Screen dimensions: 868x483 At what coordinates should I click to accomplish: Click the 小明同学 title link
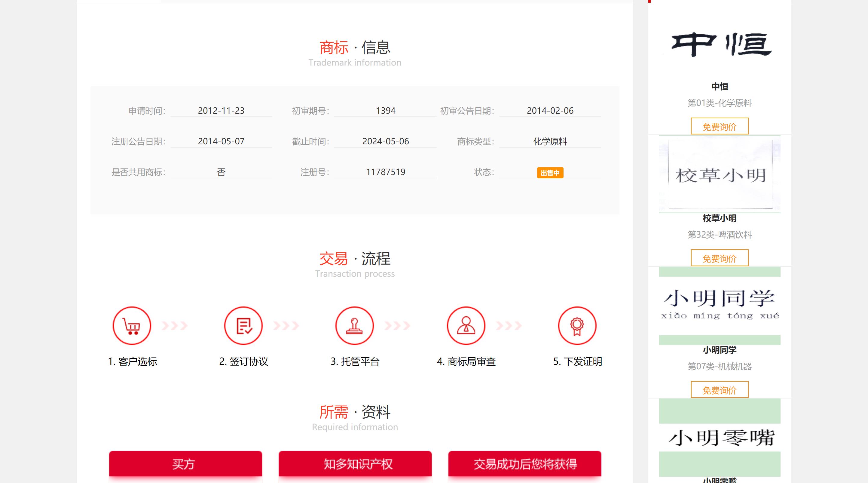coord(720,350)
